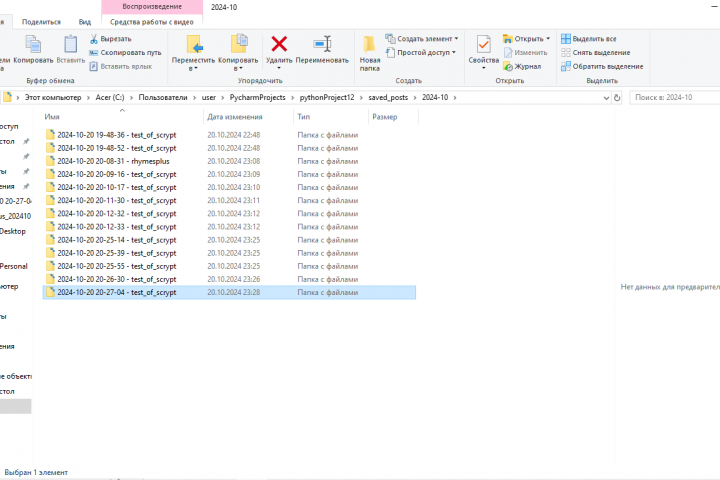Click the search field Поиск в: 2024-10
The width and height of the screenshot is (720, 480).
(x=675, y=97)
